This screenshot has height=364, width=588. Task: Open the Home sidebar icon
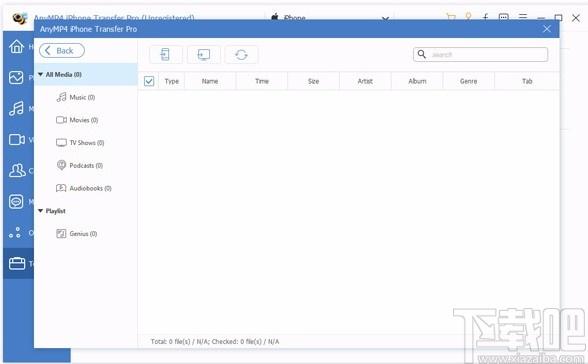point(16,47)
